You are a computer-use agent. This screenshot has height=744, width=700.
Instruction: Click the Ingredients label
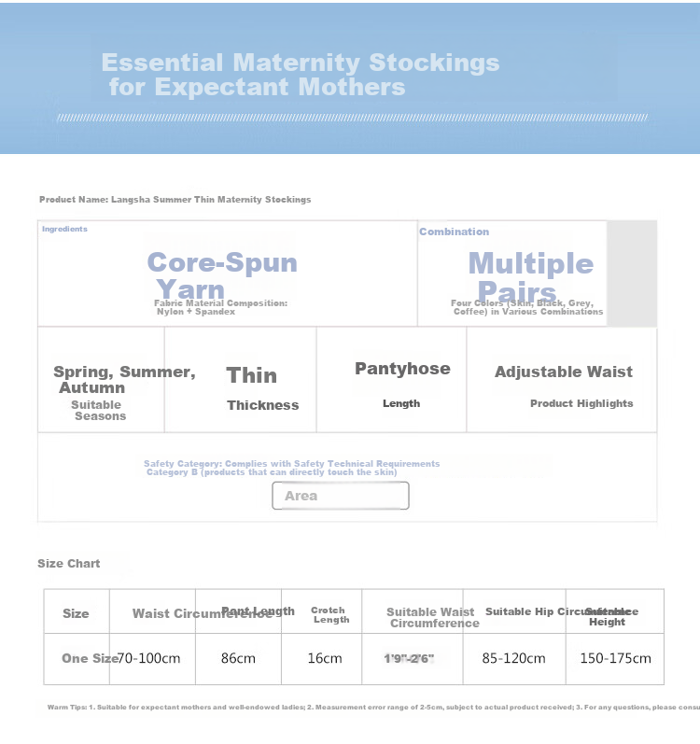coord(64,229)
